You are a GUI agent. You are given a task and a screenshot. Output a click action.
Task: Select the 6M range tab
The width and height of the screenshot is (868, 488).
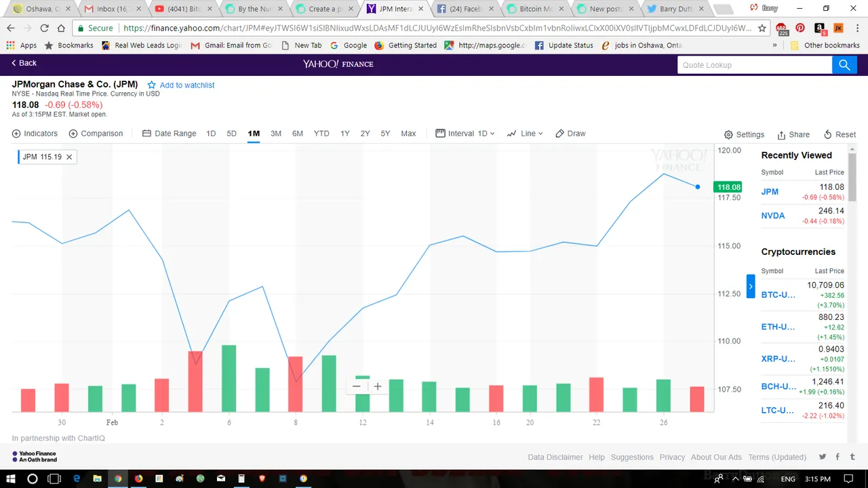[x=298, y=134]
